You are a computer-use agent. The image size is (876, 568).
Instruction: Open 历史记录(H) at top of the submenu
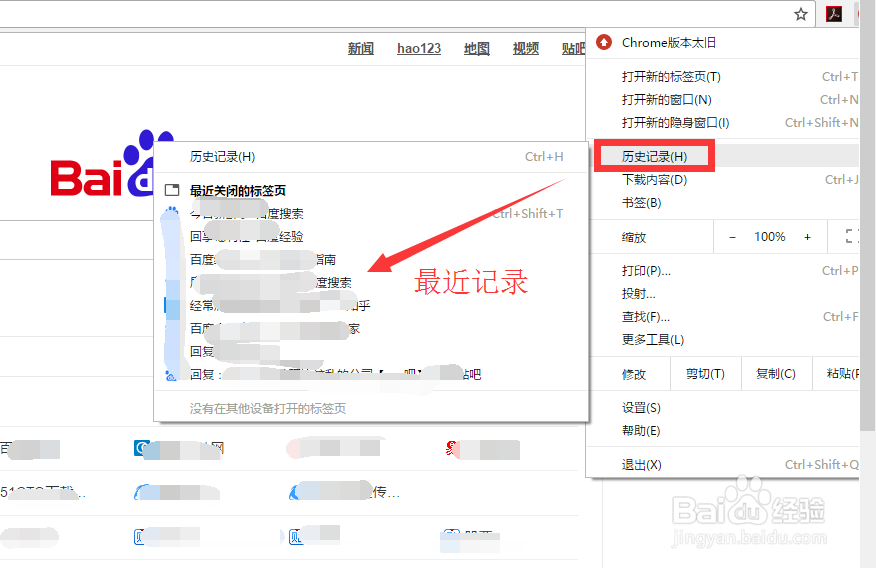point(371,156)
